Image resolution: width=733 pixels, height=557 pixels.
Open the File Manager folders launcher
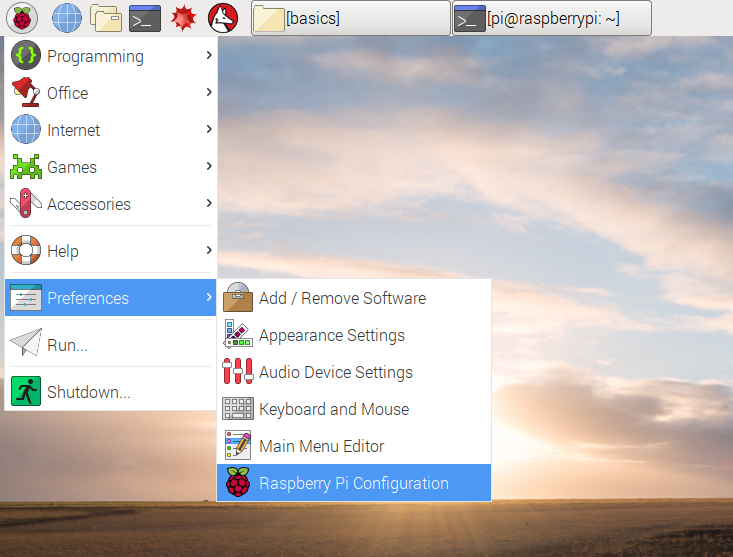coord(106,18)
